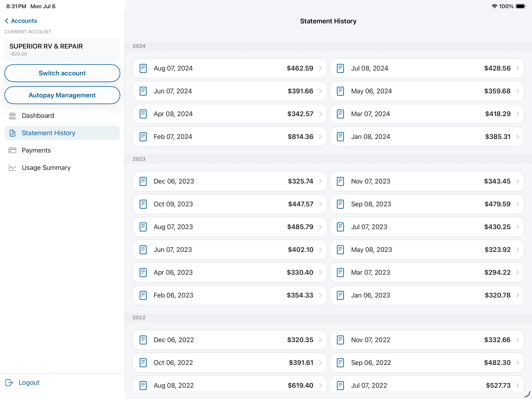
Task: Open the chevron on the $814.36 statement
Action: coord(320,137)
